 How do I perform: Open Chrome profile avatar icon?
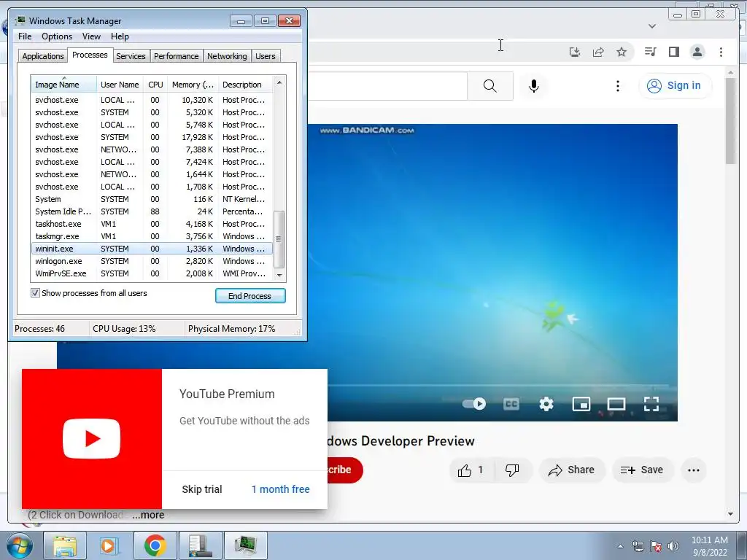(x=697, y=52)
